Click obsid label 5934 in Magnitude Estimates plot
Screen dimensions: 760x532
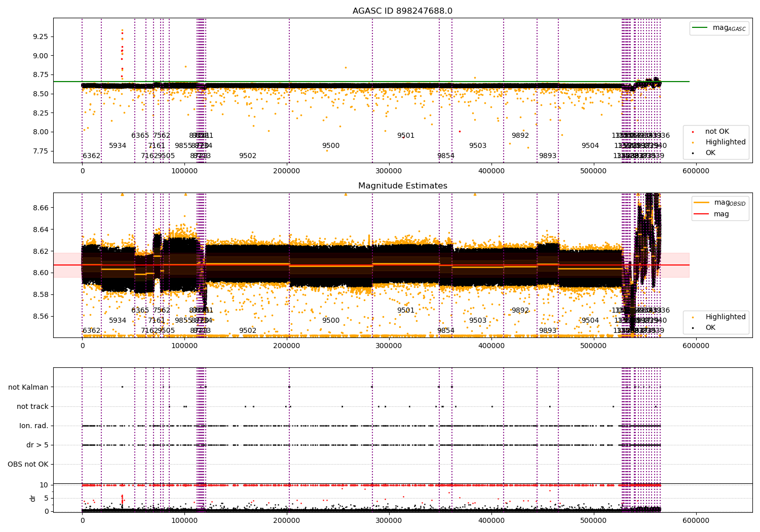tap(118, 321)
